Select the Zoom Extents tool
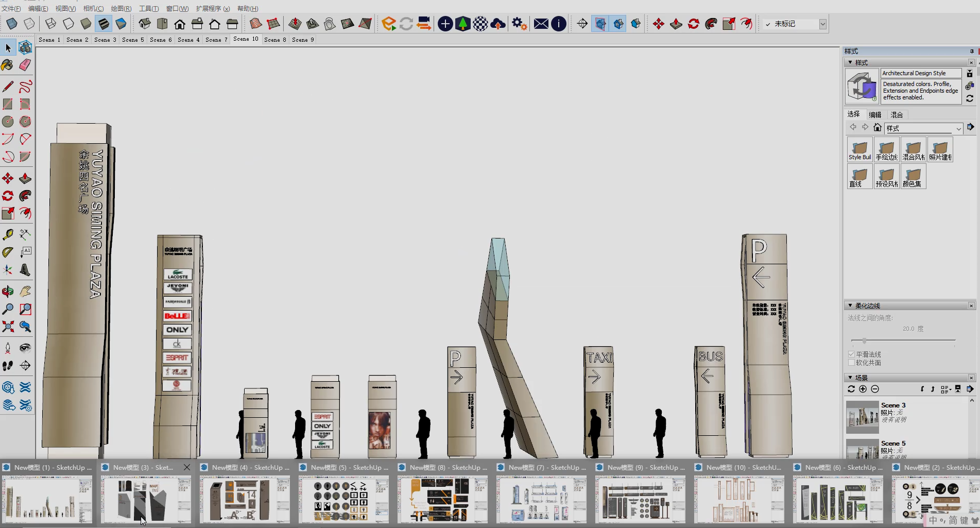 (8, 327)
